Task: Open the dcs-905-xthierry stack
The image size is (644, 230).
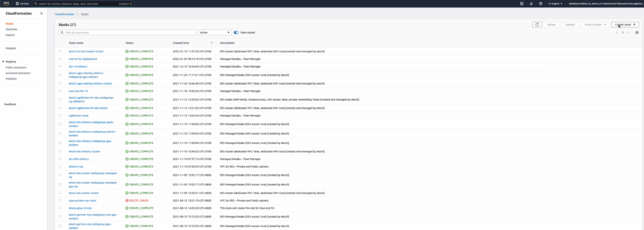Action: (78, 159)
